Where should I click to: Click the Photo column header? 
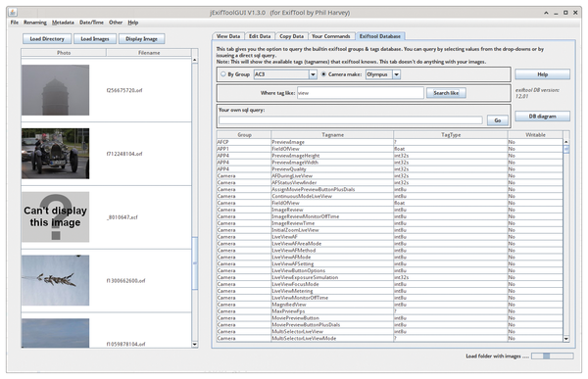(64, 53)
